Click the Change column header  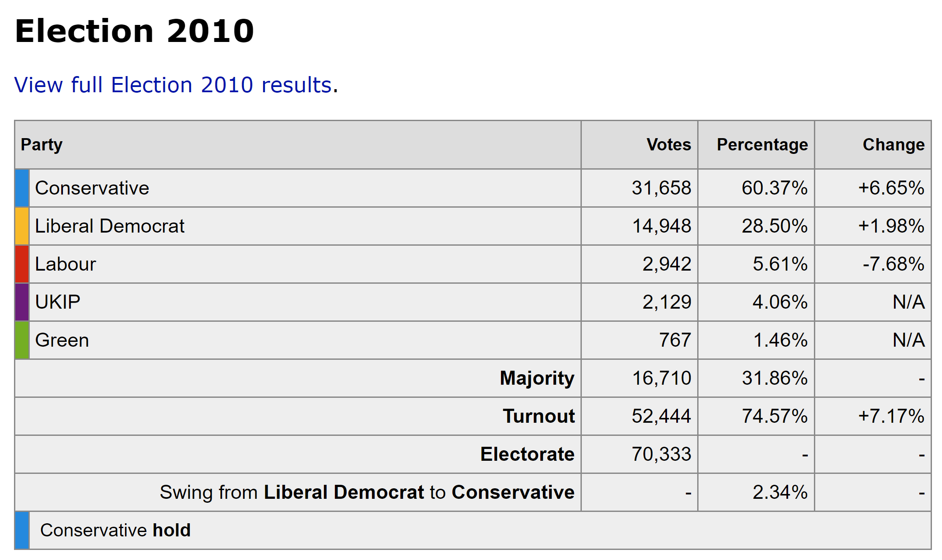tap(893, 145)
